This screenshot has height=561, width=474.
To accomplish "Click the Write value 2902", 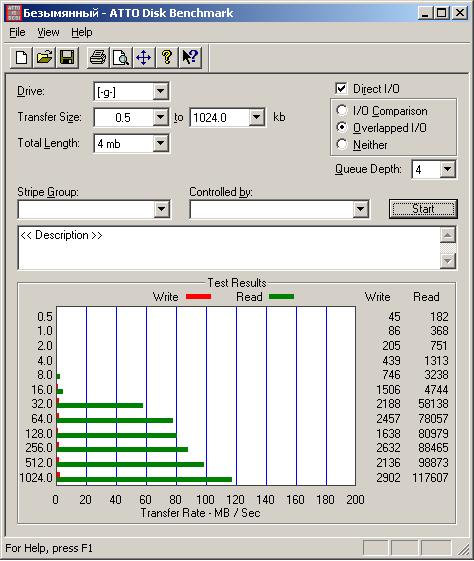I will point(389,477).
